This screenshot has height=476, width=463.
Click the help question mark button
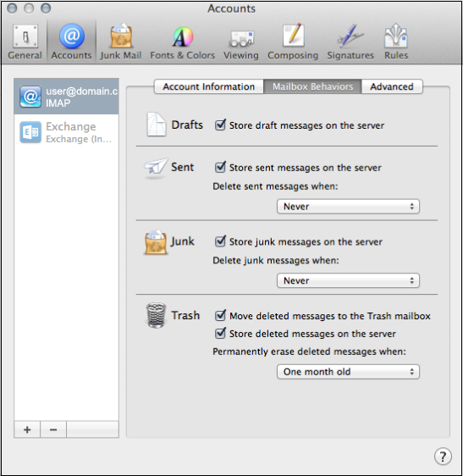[443, 457]
